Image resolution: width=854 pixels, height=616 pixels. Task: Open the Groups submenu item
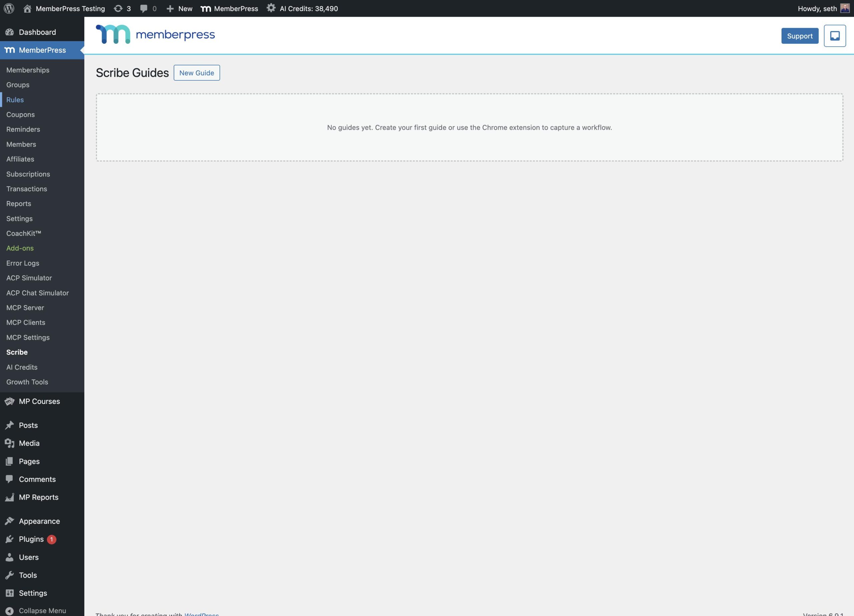[18, 85]
